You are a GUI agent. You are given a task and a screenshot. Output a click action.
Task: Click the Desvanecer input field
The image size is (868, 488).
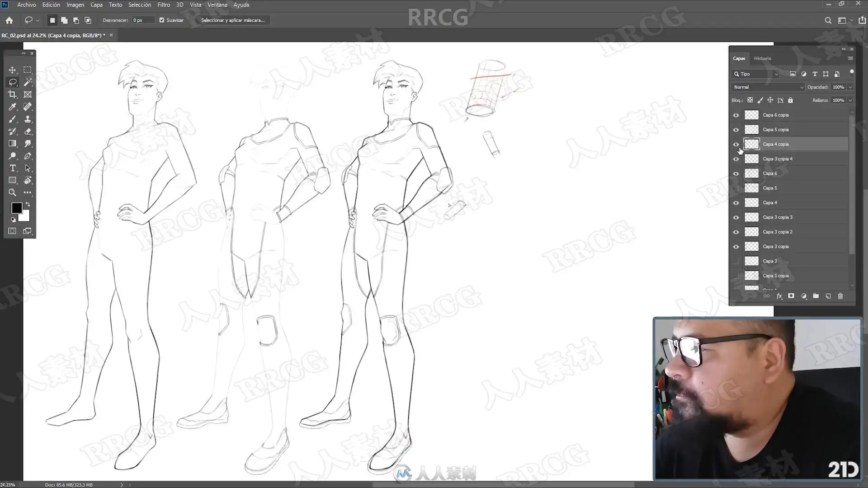coord(142,20)
